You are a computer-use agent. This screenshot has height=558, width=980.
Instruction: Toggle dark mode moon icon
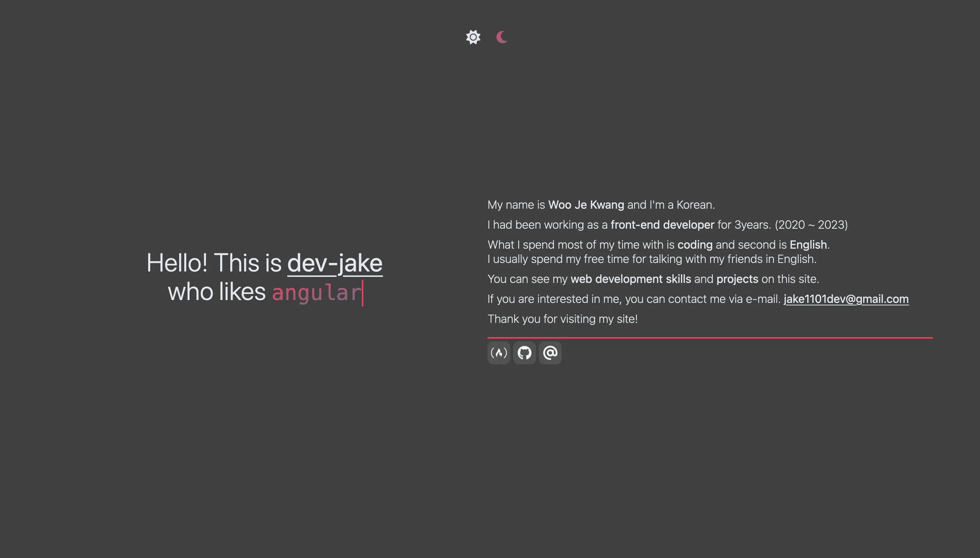pyautogui.click(x=502, y=37)
